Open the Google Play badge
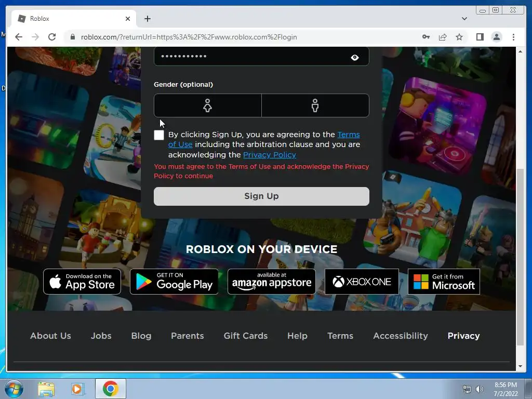The width and height of the screenshot is (532, 399). [x=174, y=282]
